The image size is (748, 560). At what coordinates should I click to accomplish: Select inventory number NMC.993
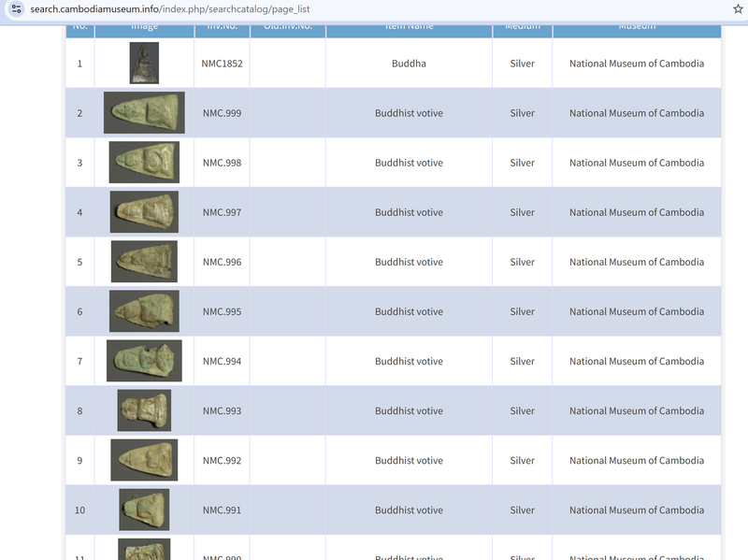click(x=222, y=410)
